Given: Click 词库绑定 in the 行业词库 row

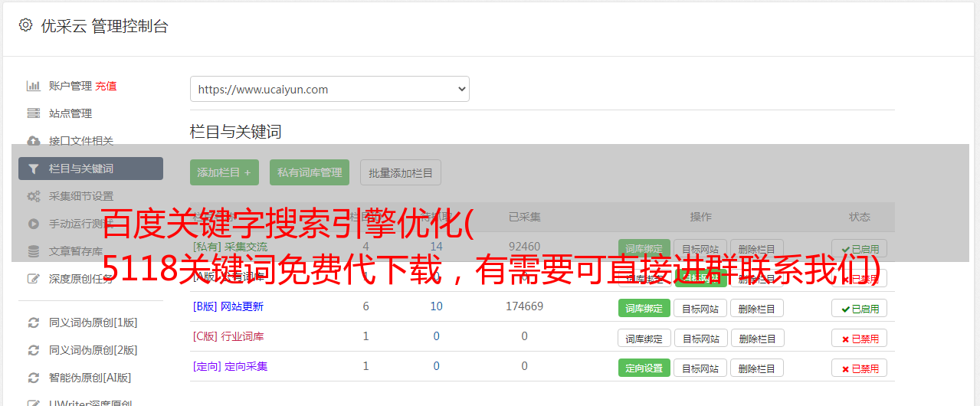Looking at the screenshot, I should pos(644,338).
